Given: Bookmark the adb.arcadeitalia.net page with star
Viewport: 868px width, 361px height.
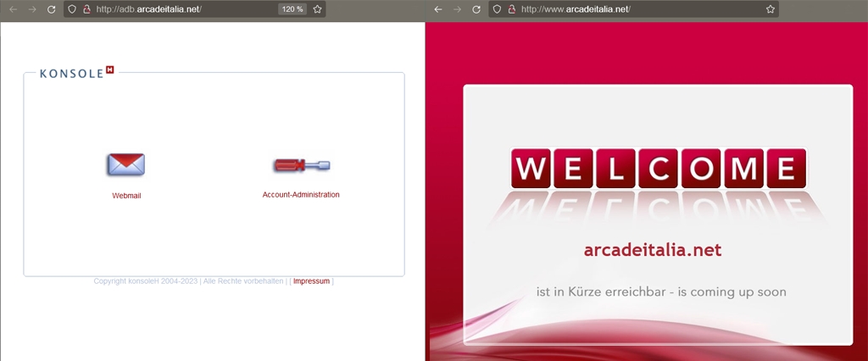Looking at the screenshot, I should click(317, 9).
